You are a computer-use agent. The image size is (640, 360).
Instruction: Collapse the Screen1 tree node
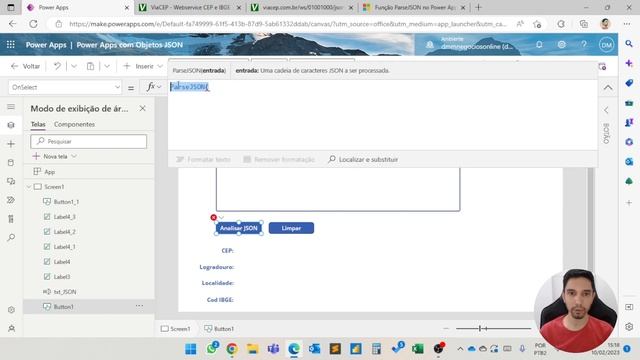(29, 187)
